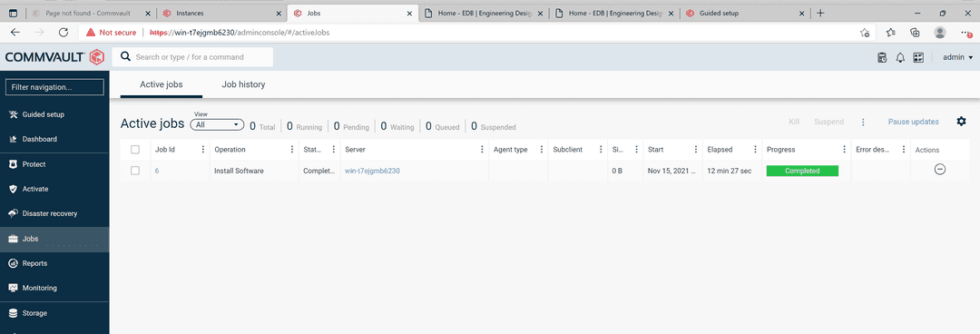Screen dimensions: 980x334
Task: Open job Id 6 link
Action: point(157,171)
